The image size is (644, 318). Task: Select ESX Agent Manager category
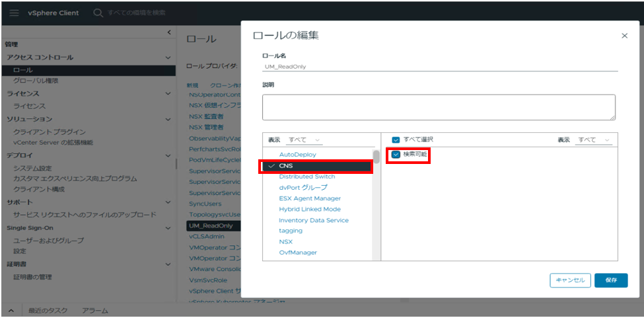point(310,198)
